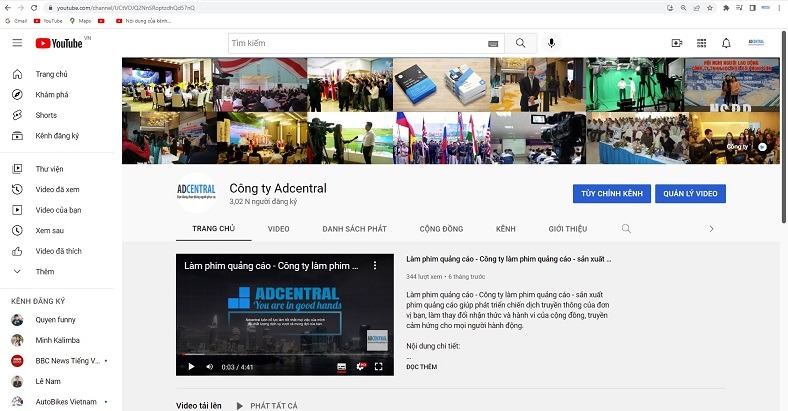Expand description with ĐỌC THÊM
The width and height of the screenshot is (788, 411).
pos(421,367)
